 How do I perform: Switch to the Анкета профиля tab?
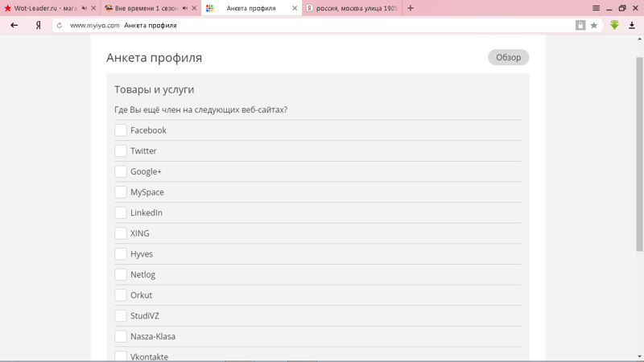[x=251, y=8]
